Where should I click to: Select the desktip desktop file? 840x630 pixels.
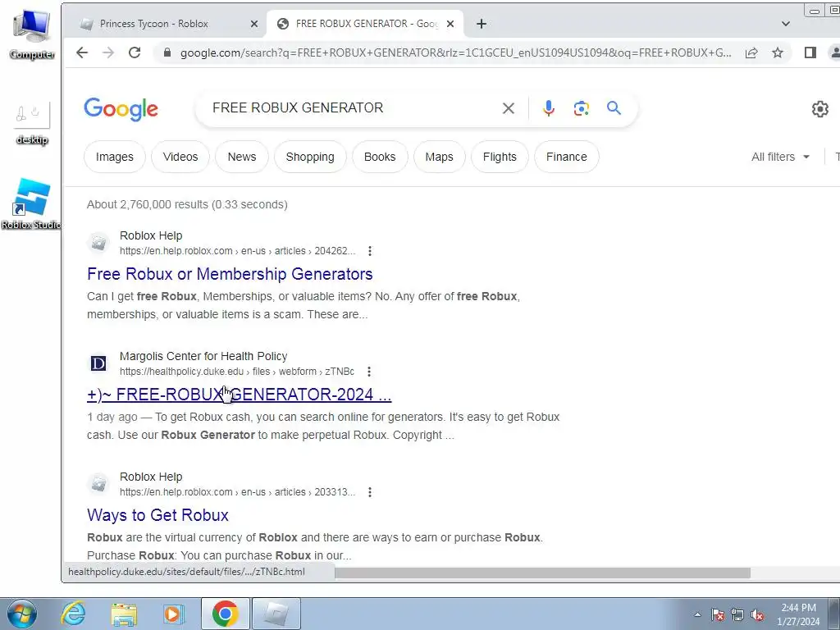[x=32, y=123]
